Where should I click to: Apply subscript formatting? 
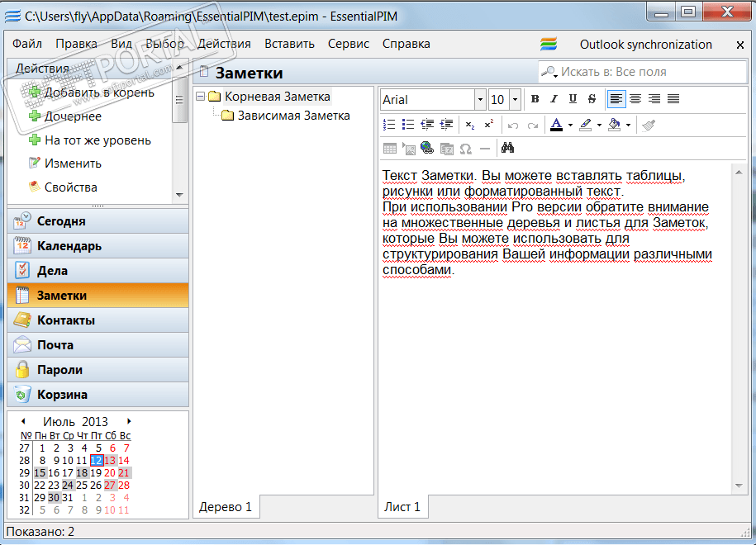click(x=470, y=125)
